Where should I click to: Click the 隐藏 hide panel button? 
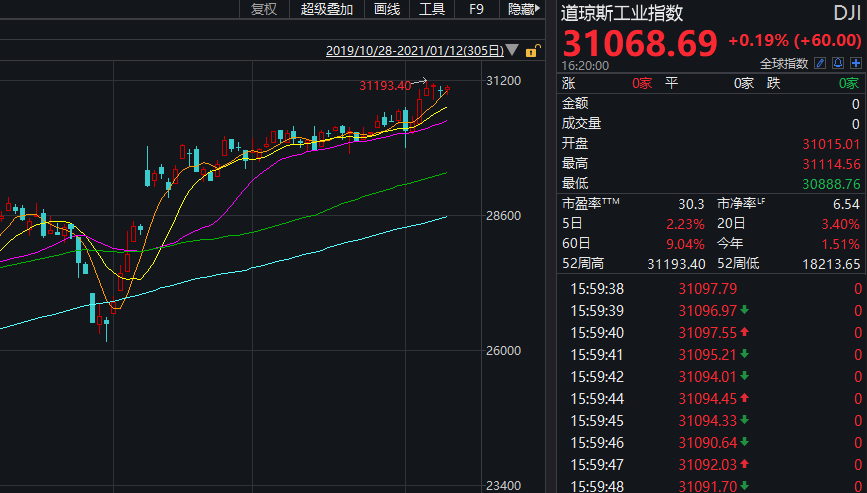(x=523, y=9)
